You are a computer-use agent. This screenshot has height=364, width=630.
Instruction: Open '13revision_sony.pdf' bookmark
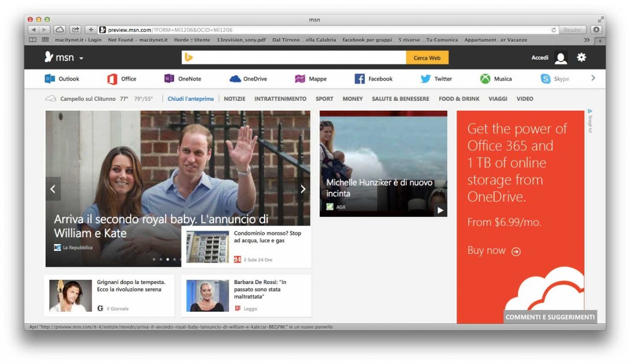click(241, 40)
